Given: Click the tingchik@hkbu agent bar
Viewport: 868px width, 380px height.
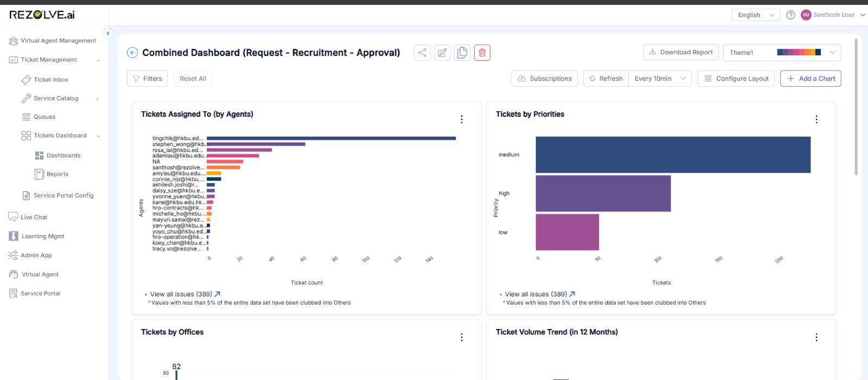Looking at the screenshot, I should point(331,138).
